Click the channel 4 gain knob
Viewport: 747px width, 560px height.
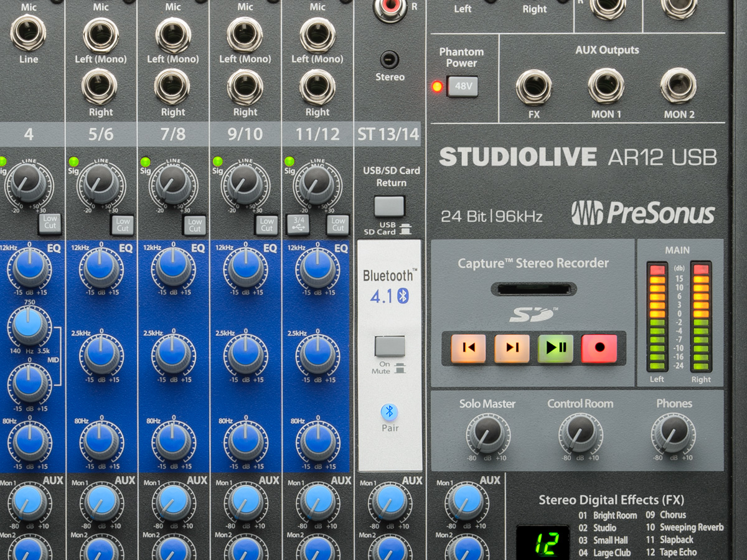pyautogui.click(x=29, y=184)
